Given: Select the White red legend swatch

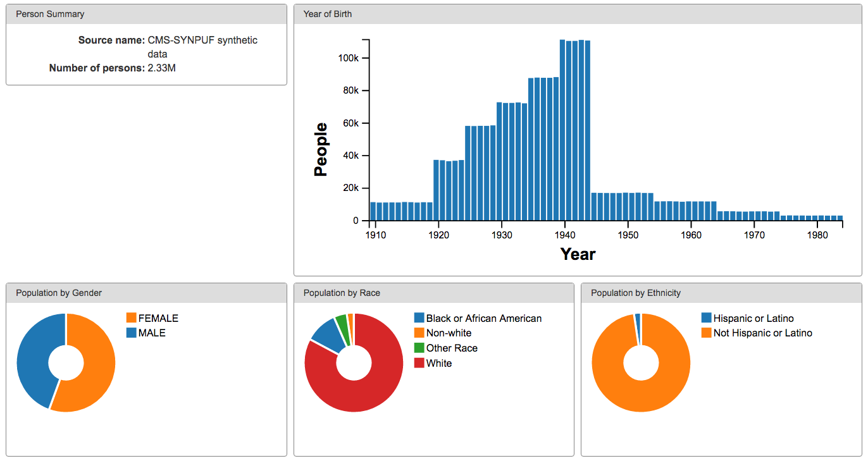Looking at the screenshot, I should pyautogui.click(x=419, y=363).
